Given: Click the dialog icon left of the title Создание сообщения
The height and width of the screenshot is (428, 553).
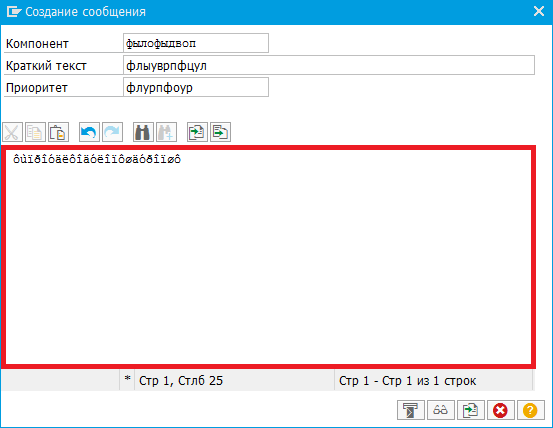Looking at the screenshot, I should [x=14, y=12].
